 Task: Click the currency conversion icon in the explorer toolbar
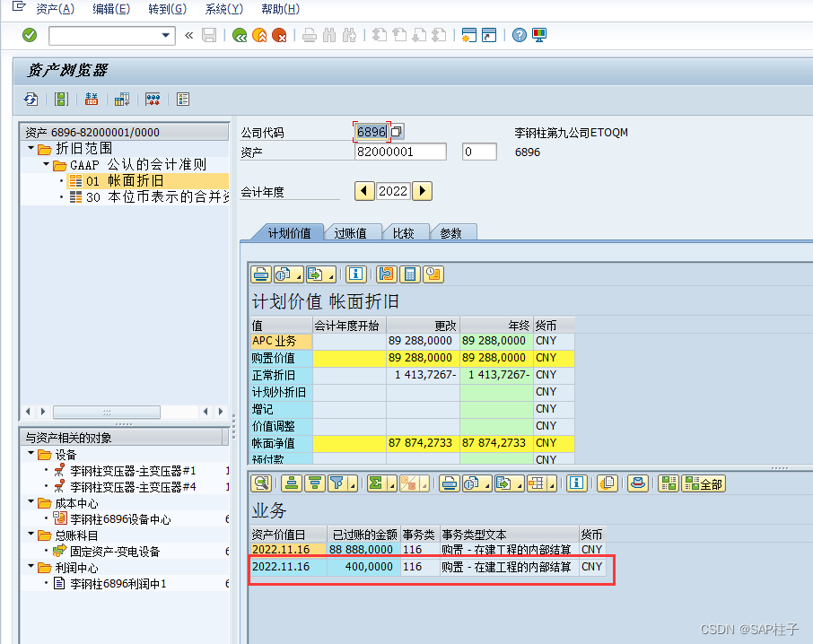pyautogui.click(x=92, y=99)
